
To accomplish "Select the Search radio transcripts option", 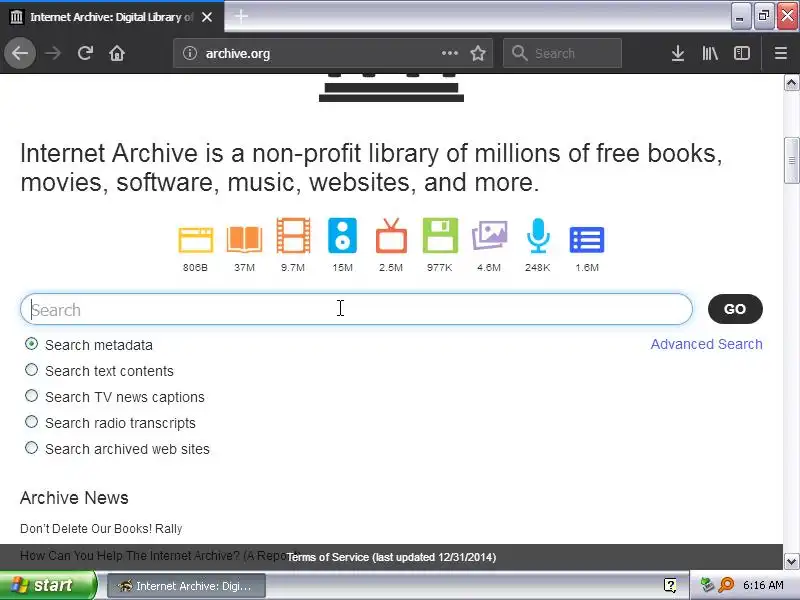I will pyautogui.click(x=32, y=422).
